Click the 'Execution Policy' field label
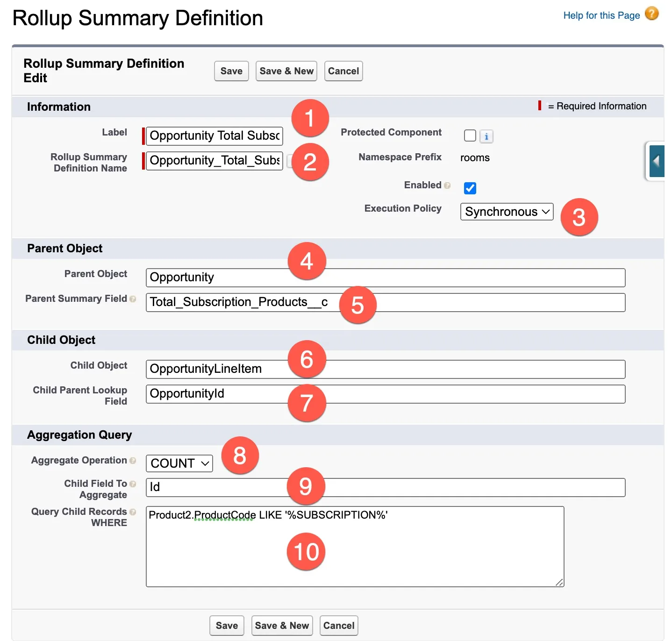 point(403,208)
